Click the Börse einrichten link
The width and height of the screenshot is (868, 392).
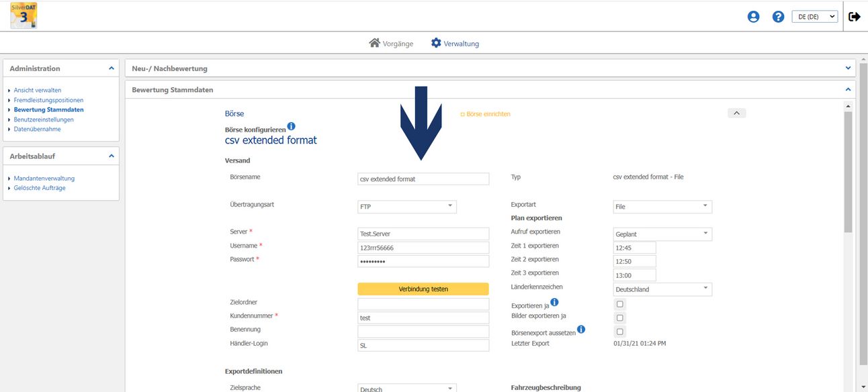pyautogui.click(x=485, y=114)
